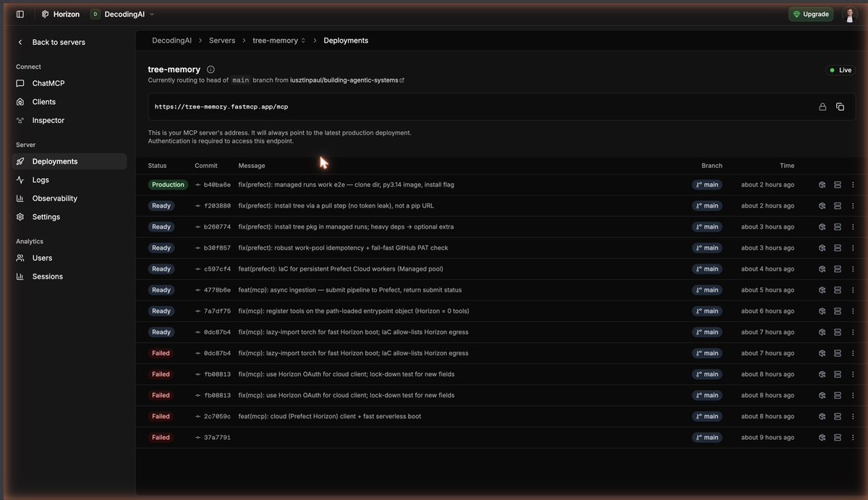Click the package icon for commit b30f857
The height and width of the screenshot is (500, 868).
[822, 247]
